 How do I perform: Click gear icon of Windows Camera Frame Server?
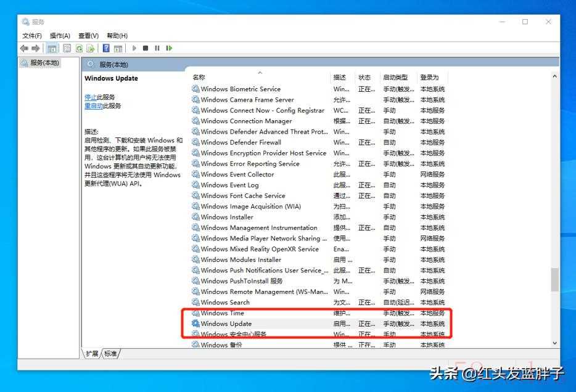(x=195, y=99)
